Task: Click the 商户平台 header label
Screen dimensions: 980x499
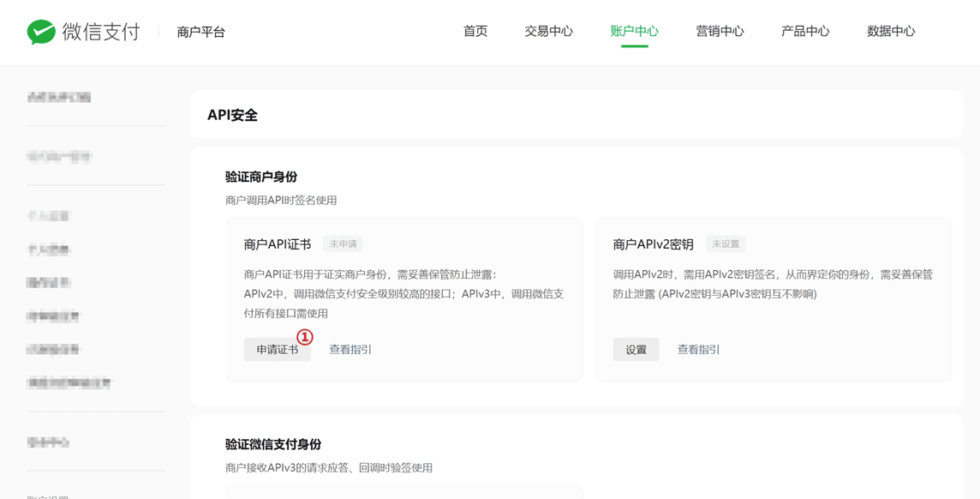Action: tap(200, 33)
